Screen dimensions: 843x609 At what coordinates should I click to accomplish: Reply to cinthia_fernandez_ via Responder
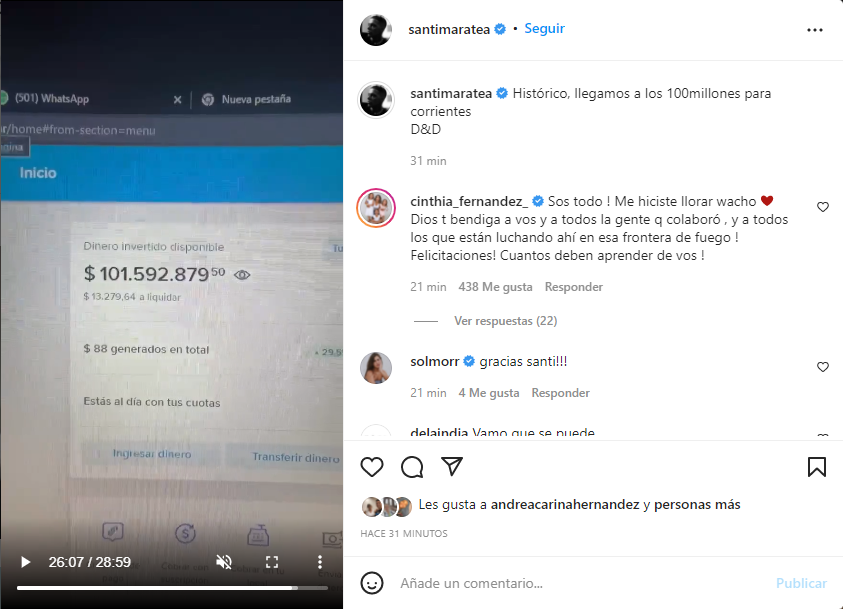point(574,287)
